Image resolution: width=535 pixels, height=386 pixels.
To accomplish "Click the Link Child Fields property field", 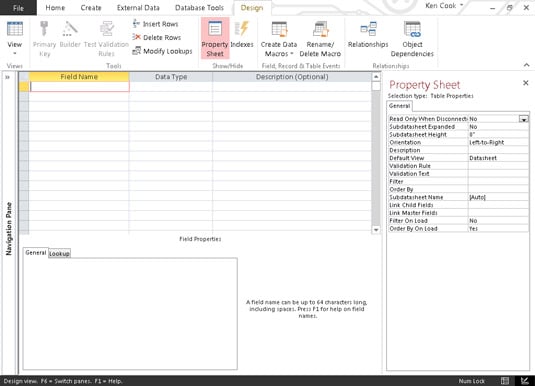I will 497,205.
